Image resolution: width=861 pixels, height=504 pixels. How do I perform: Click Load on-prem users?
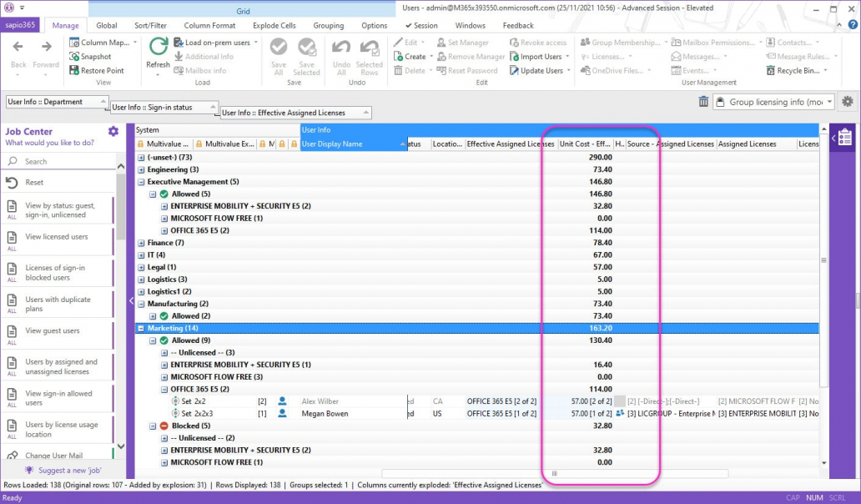215,43
